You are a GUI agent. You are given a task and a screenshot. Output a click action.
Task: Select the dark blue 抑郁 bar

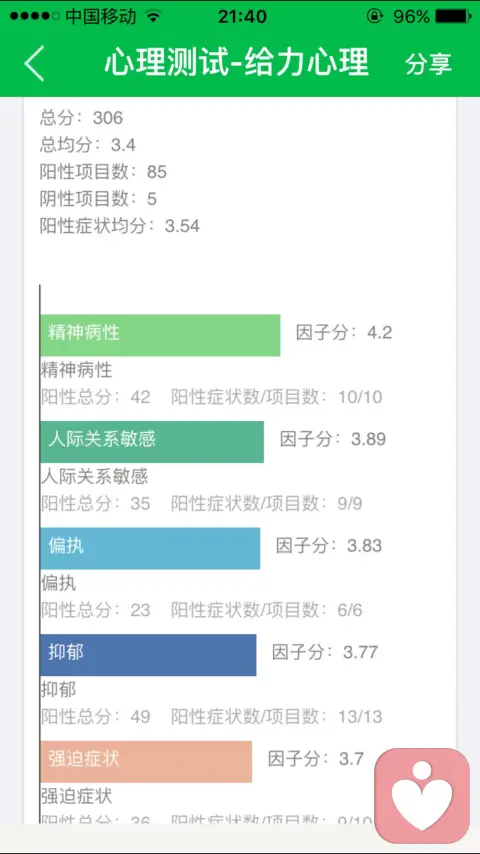(148, 655)
